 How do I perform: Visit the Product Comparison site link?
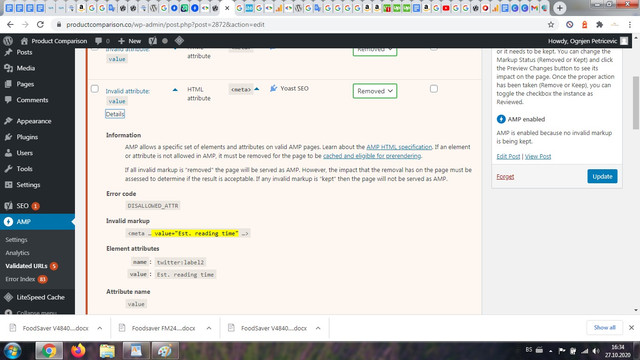pyautogui.click(x=54, y=41)
